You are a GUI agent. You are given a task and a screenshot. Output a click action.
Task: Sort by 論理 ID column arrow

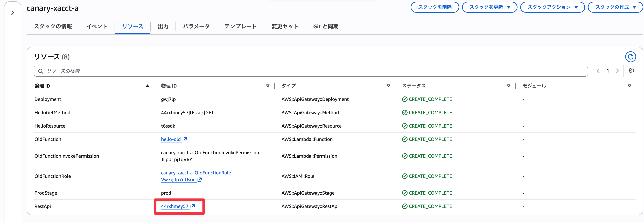click(148, 86)
